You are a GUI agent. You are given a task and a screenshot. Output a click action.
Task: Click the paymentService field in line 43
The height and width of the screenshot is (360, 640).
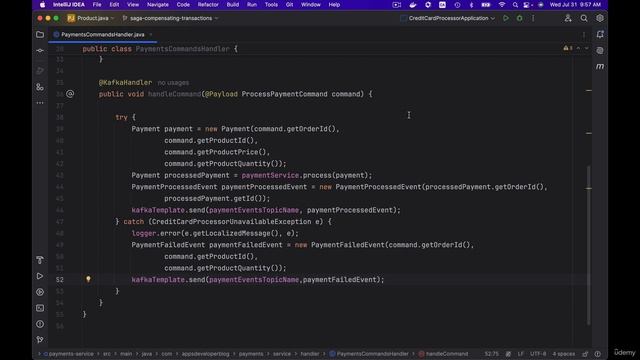pyautogui.click(x=270, y=175)
